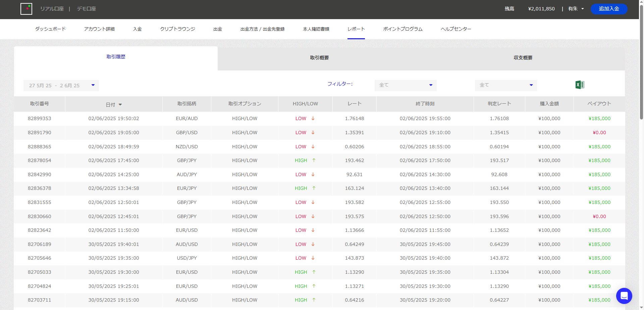
Task: Click the LOW arrow for trade 82899353
Action: pyautogui.click(x=313, y=118)
